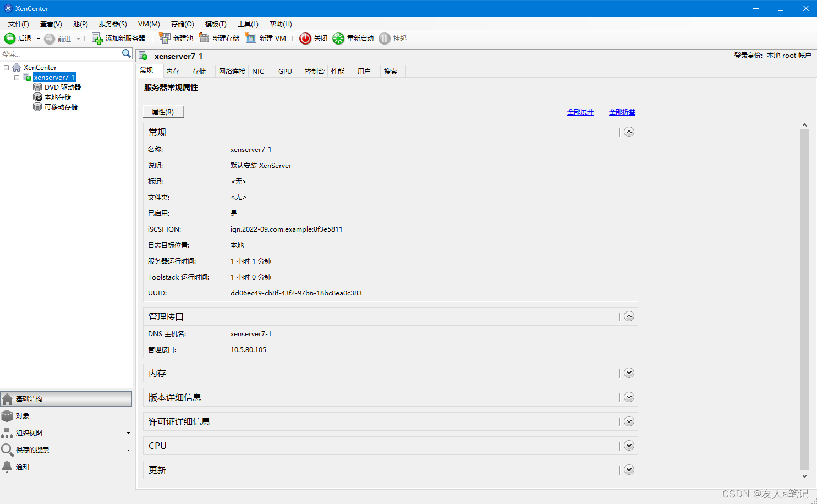Select the XenCenter home icon in tree
The height and width of the screenshot is (504, 817).
(x=17, y=67)
